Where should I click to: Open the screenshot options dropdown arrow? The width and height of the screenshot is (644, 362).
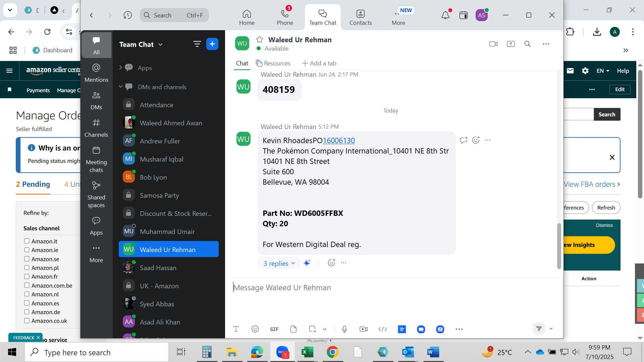coord(325,329)
